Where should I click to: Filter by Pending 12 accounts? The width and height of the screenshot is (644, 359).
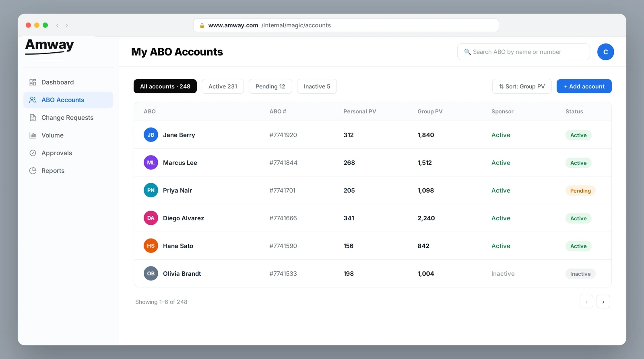(x=270, y=86)
